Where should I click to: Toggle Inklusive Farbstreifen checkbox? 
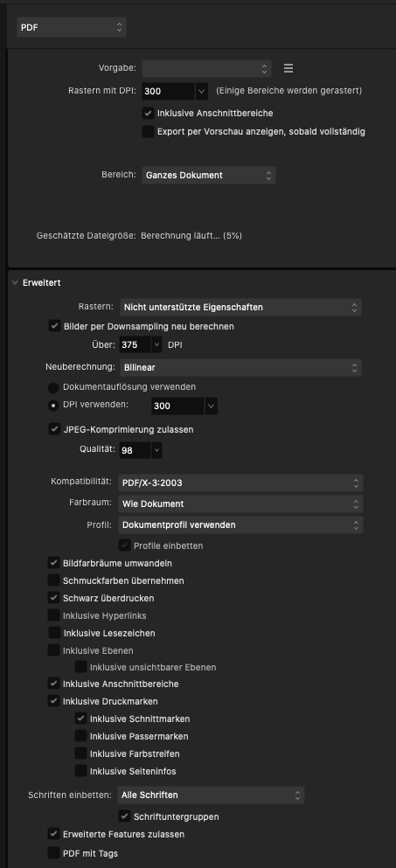[81, 754]
